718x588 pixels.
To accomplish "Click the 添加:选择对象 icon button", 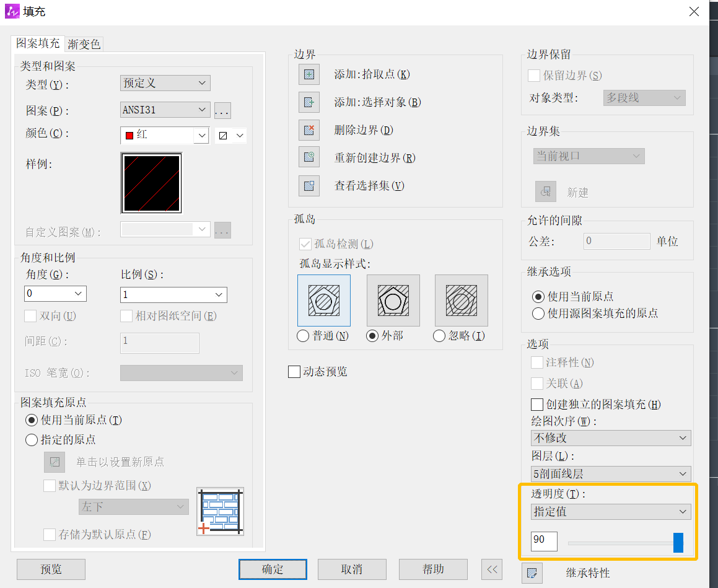I will [309, 102].
